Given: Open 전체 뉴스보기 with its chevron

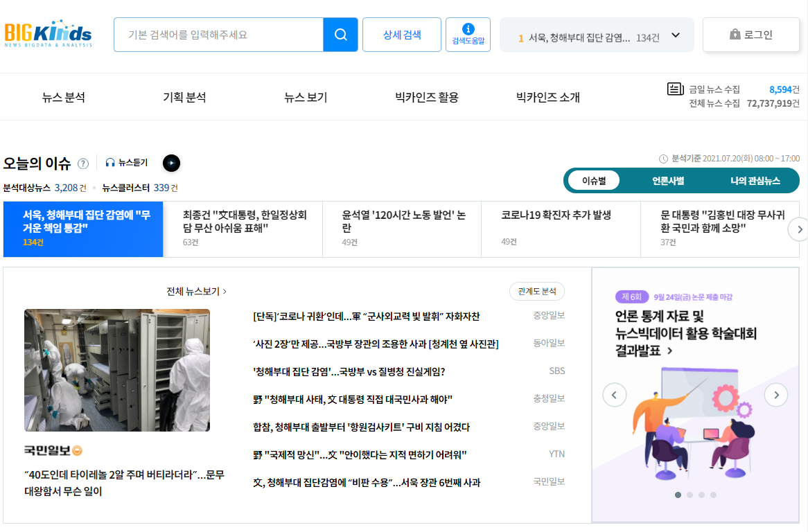Looking at the screenshot, I should tap(196, 292).
